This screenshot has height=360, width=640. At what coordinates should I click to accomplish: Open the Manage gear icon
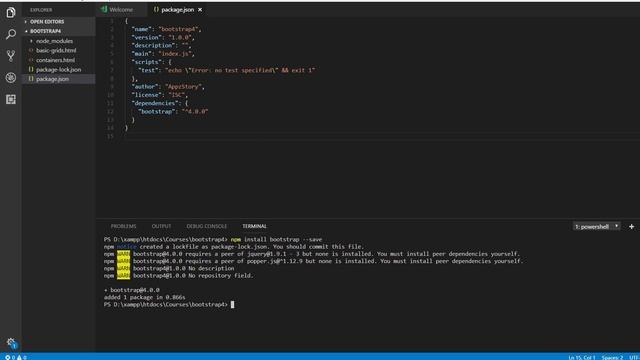[11, 343]
